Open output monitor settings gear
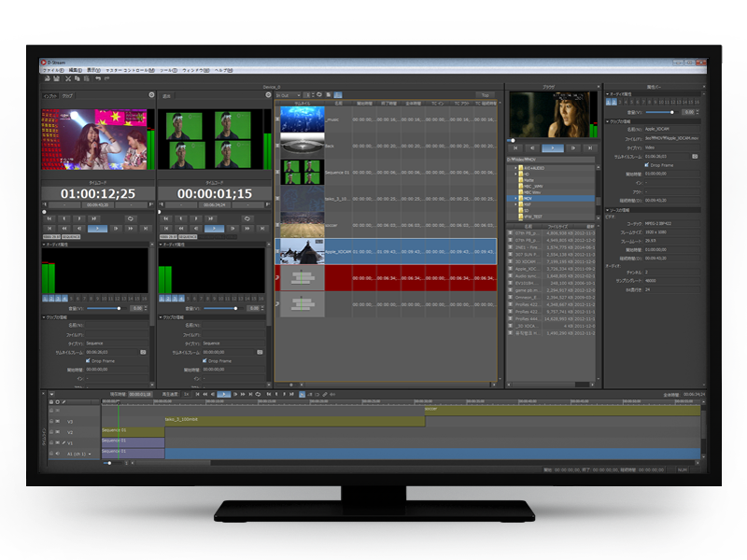Viewport: 747px width, 560px height. tap(268, 95)
